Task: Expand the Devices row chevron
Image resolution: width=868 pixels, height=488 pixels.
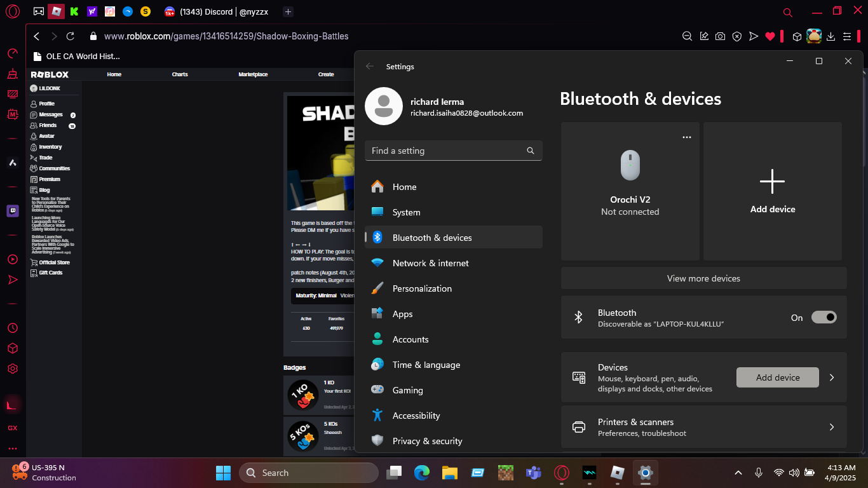Action: point(832,377)
